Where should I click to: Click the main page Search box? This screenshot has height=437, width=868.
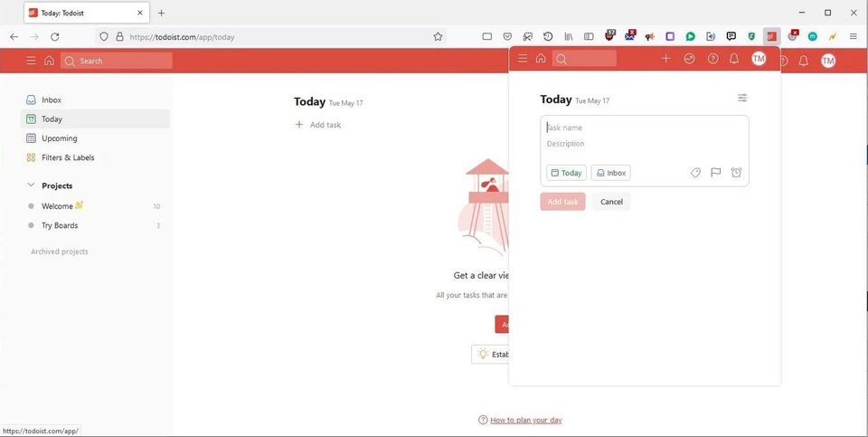coord(117,61)
